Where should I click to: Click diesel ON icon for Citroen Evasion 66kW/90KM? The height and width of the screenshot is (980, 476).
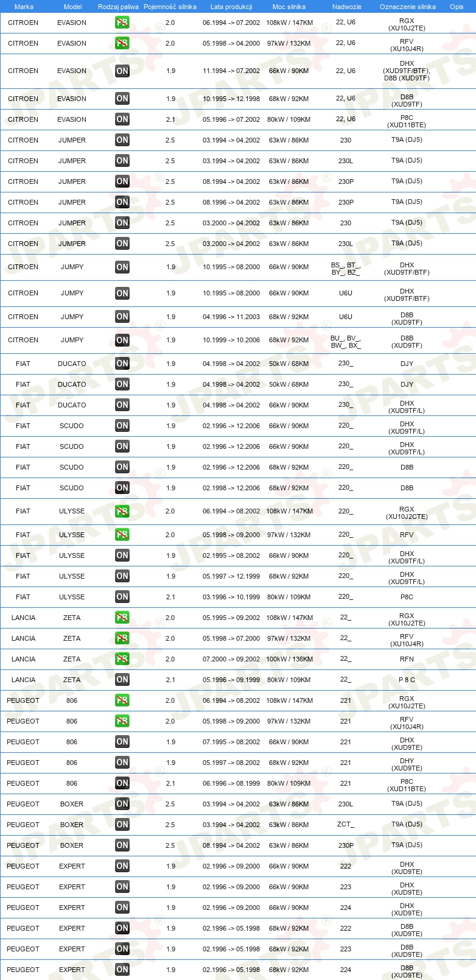(122, 71)
